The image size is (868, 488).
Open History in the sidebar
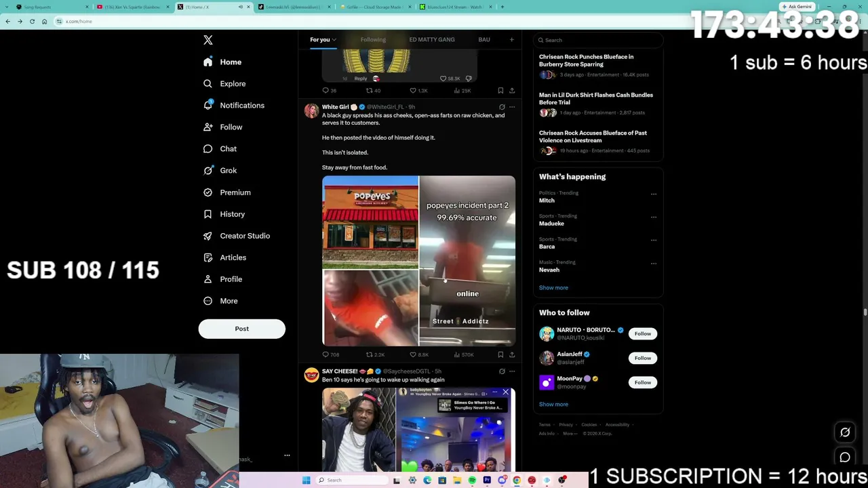224,213
